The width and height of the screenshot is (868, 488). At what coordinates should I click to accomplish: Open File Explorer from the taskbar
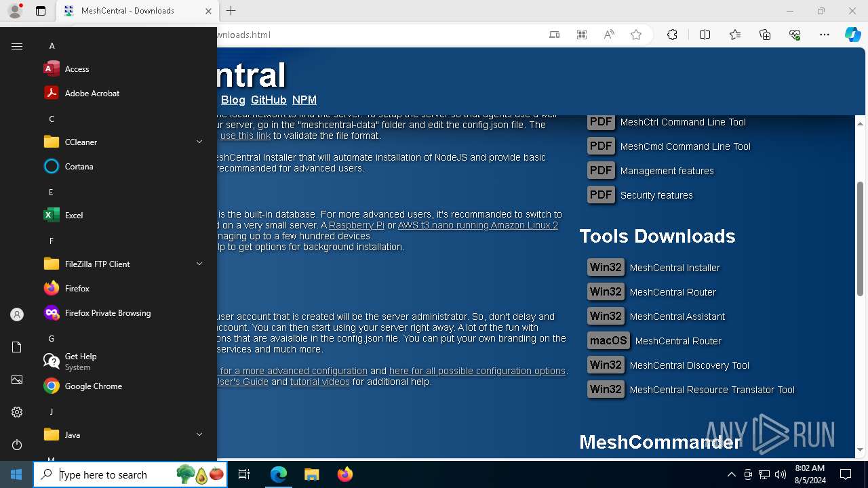tap(311, 474)
